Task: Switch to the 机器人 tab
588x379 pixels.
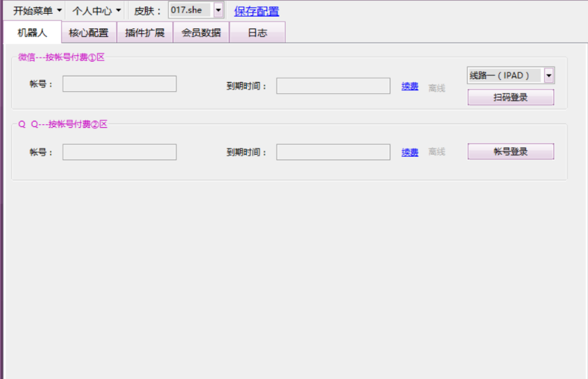Action: point(32,33)
